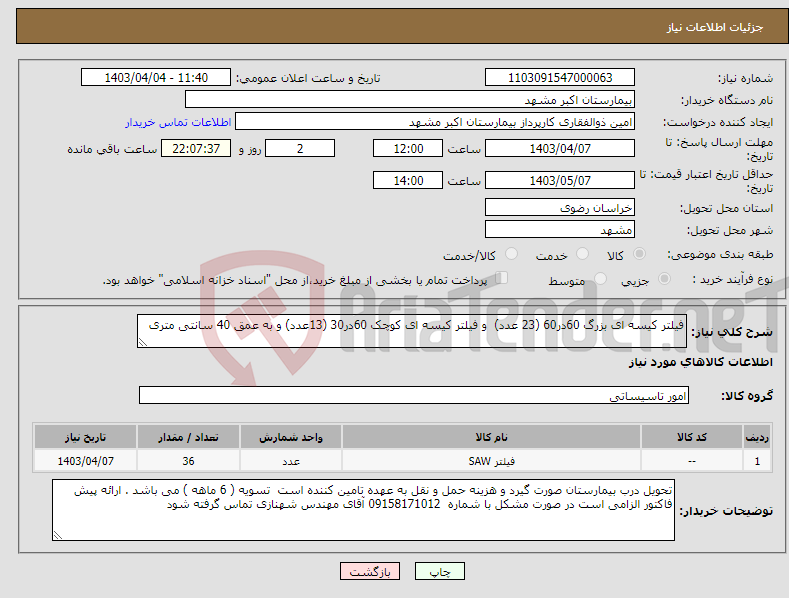Click the کد کالا cell showing --
The height and width of the screenshot is (598, 789).
pos(692,461)
